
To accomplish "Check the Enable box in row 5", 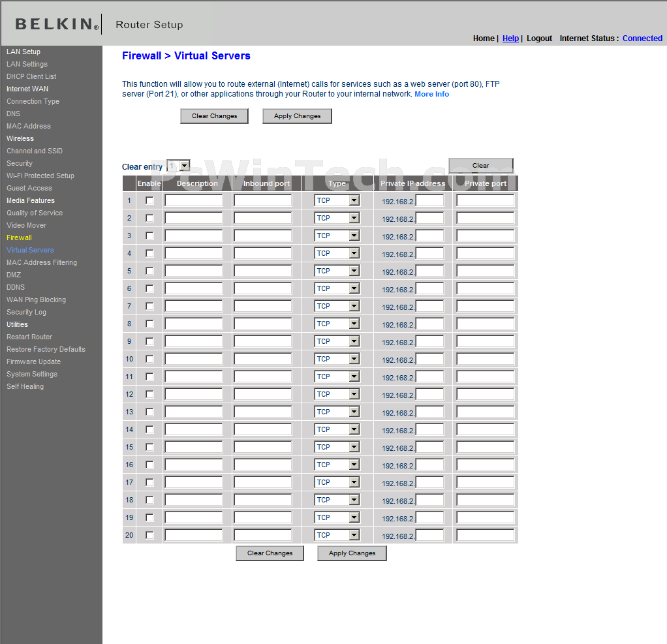I will (x=149, y=271).
